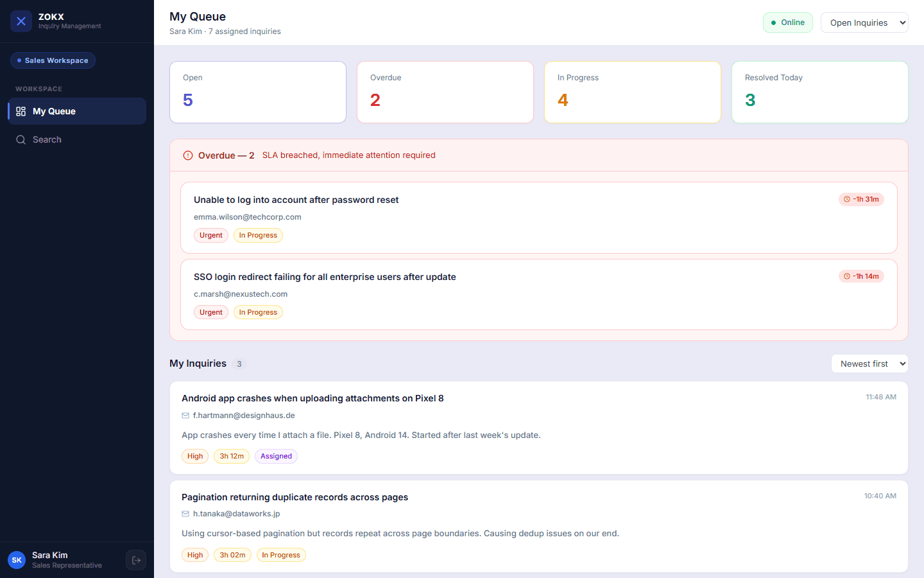
Task: Click the 10:40 AM timestamp
Action: pyautogui.click(x=880, y=496)
